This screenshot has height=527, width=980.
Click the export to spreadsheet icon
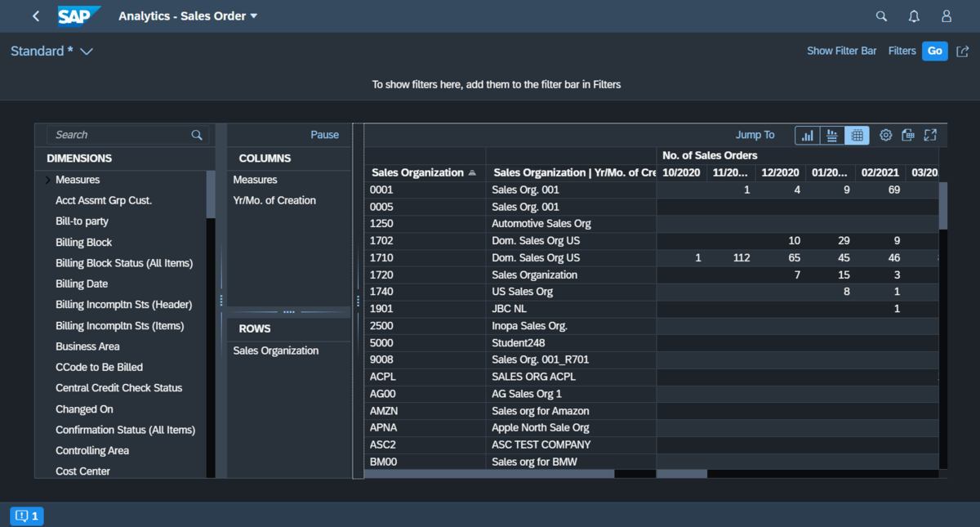(x=907, y=135)
